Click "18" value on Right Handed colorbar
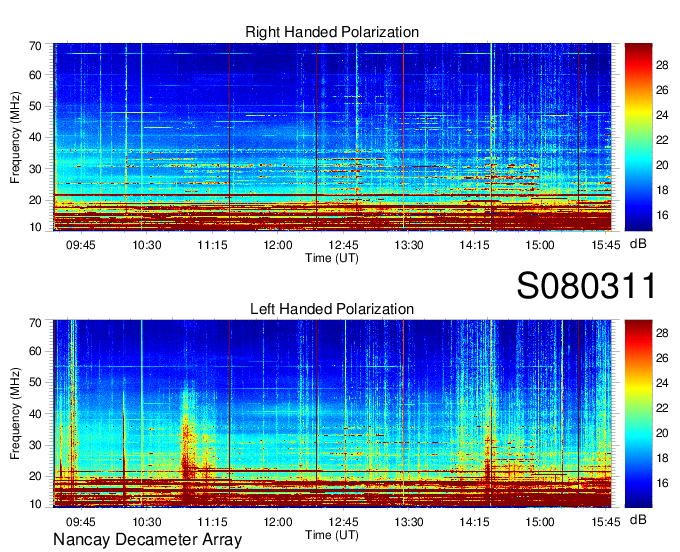The width and height of the screenshot is (680, 552). pos(662,190)
